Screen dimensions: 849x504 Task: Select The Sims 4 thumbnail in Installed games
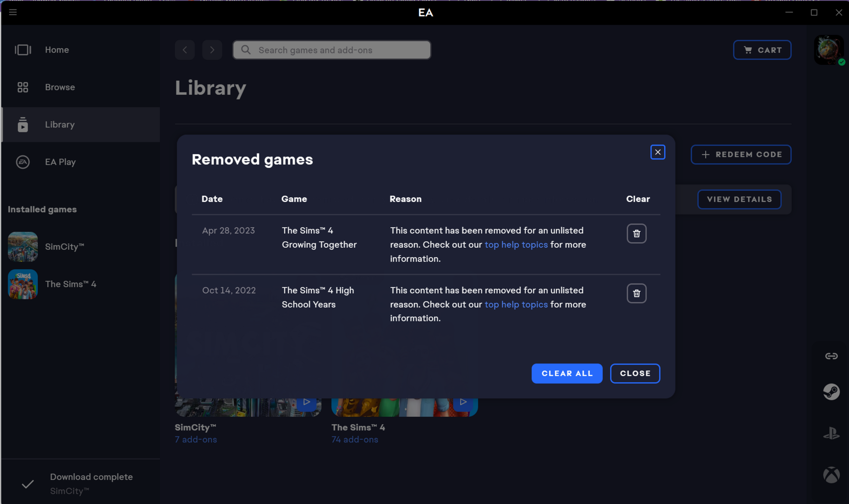click(x=23, y=284)
